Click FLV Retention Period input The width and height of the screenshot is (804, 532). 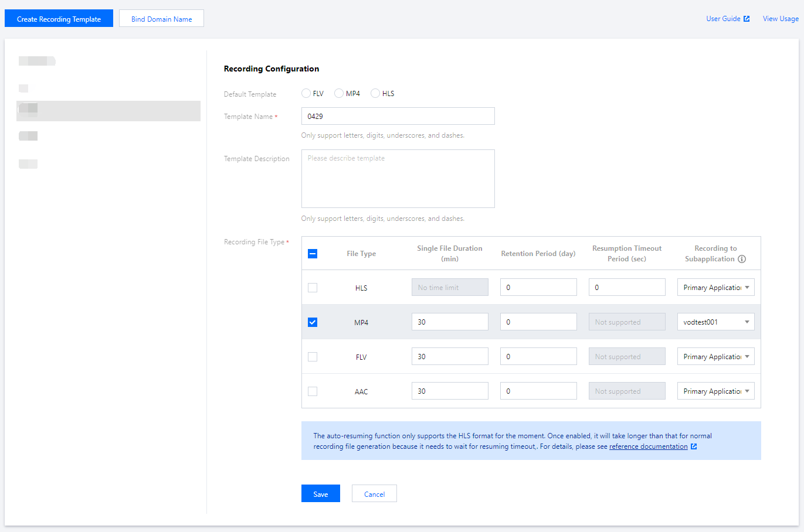pyautogui.click(x=538, y=356)
